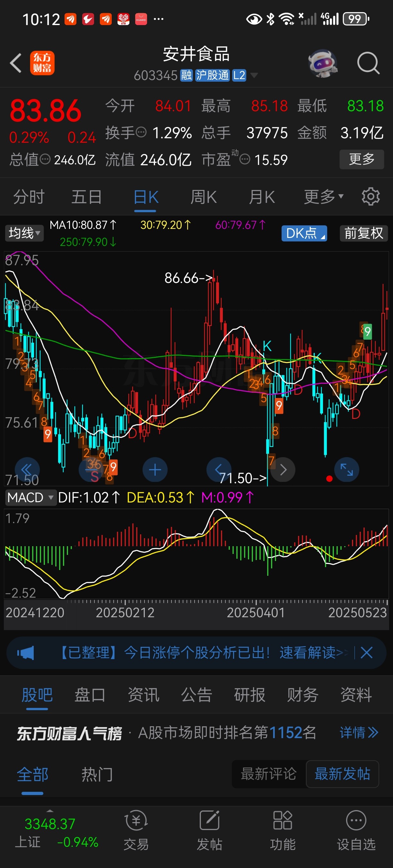The image size is (393, 868).
Task: Tap 更多 button for more quote data
Action: tap(362, 159)
